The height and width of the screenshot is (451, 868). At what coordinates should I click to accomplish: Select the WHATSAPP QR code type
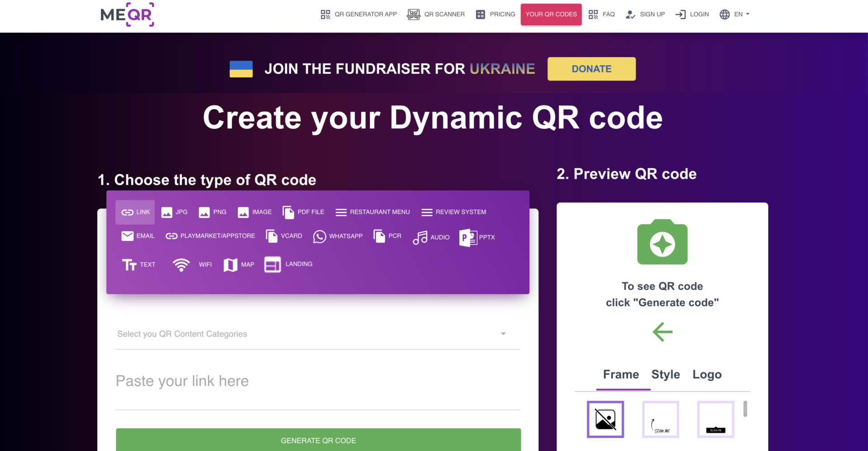click(338, 236)
